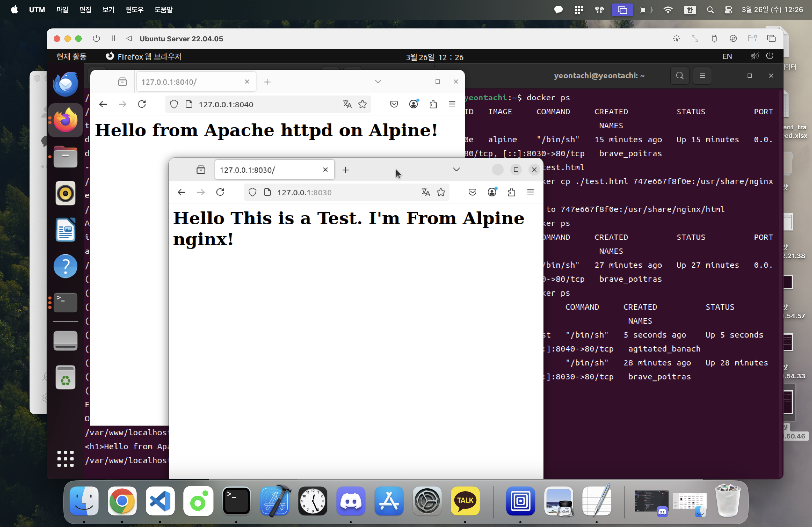Bookmark the 127.0.0.1:8040 page
The width and height of the screenshot is (812, 527).
[x=363, y=104]
